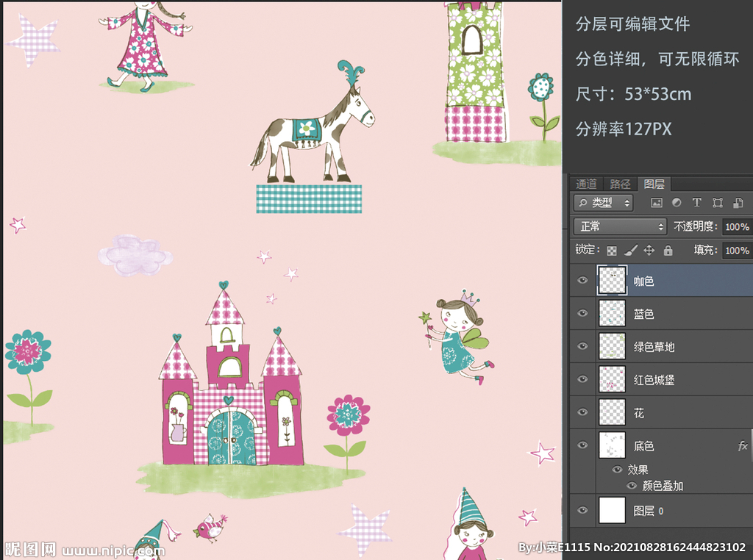Screen dimensions: 753x560
Task: Select the 蓝色 layer
Action: click(x=643, y=314)
